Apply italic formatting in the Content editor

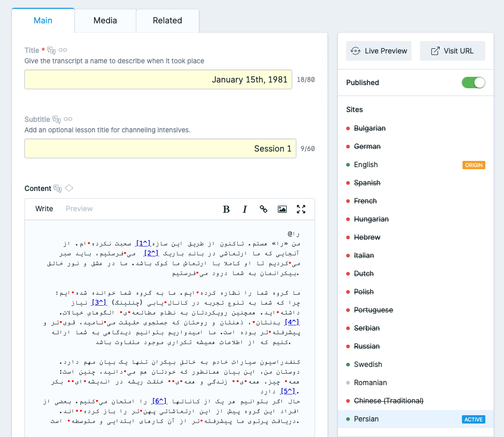[244, 209]
